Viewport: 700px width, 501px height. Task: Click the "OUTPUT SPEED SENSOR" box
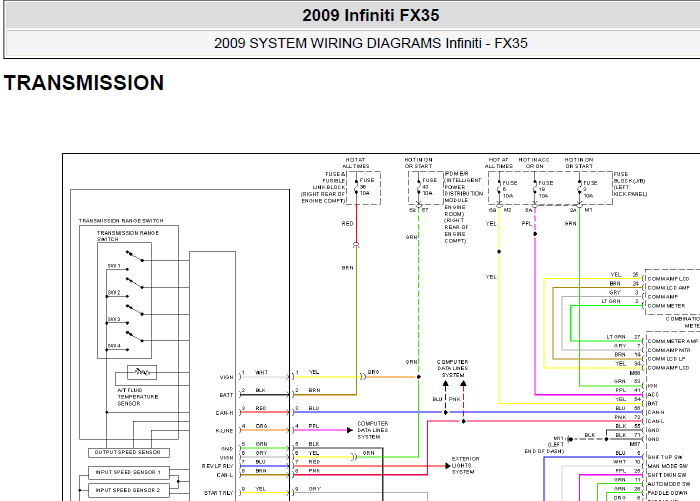(x=129, y=452)
